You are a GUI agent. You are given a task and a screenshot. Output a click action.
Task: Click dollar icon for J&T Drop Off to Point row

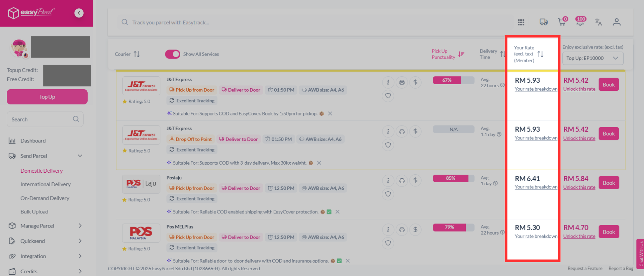click(x=416, y=132)
